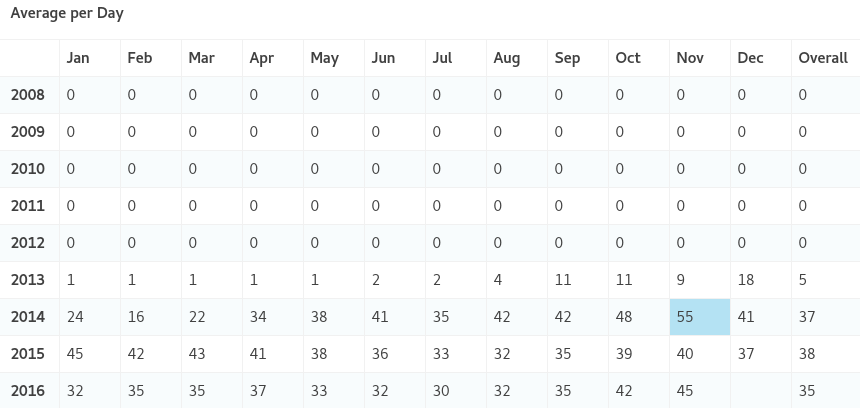
Task: Click the 2015 January value 45
Action: (76, 354)
